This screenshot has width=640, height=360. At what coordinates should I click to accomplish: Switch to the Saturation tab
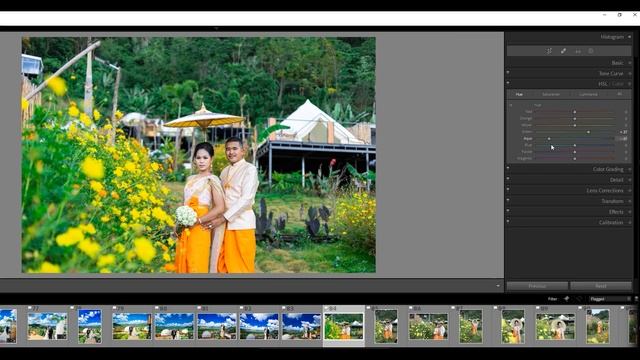pos(551,94)
